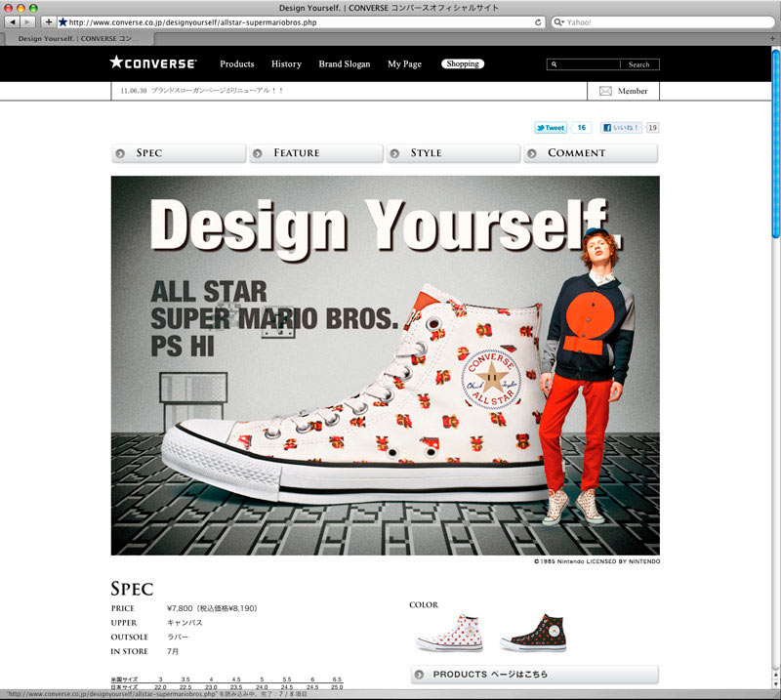This screenshot has width=781, height=700.
Task: Jump to the Comment section
Action: tap(590, 153)
